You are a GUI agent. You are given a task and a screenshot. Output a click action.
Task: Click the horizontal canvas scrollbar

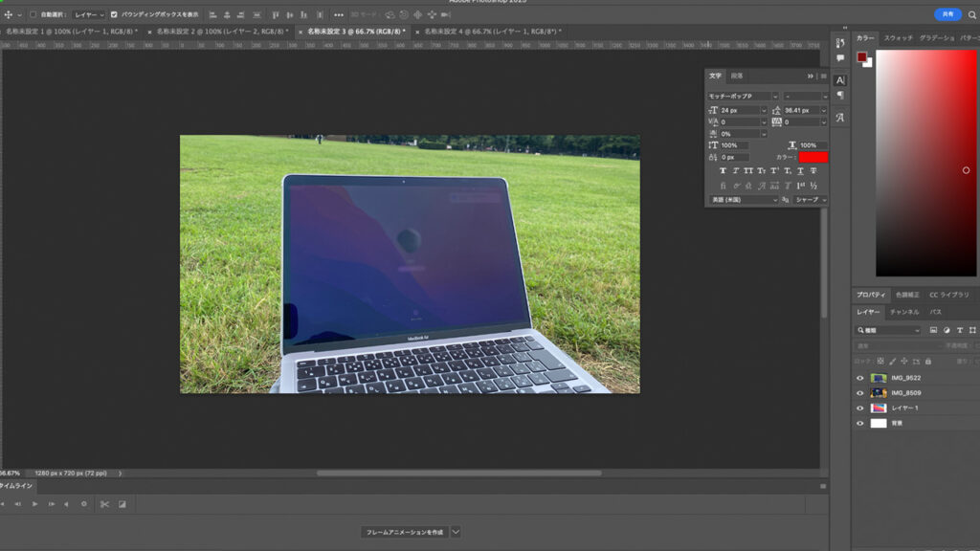coord(458,473)
